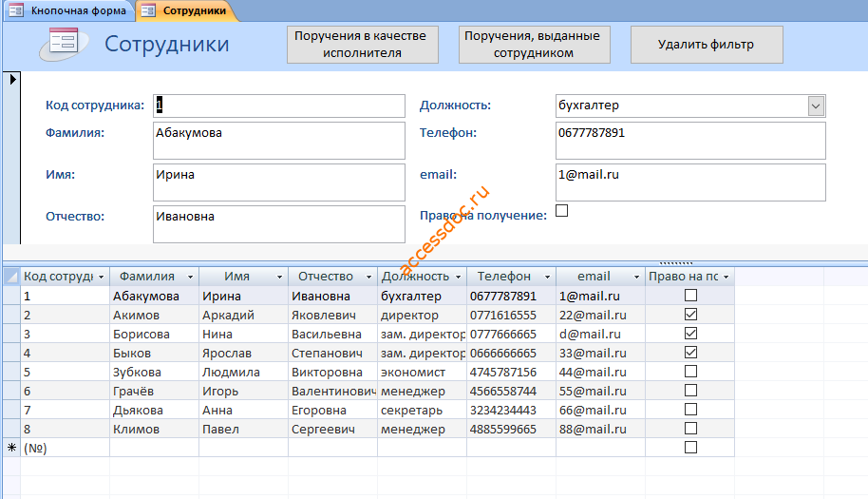Check the checkbox in Зубкова row
The width and height of the screenshot is (868, 499).
[690, 371]
